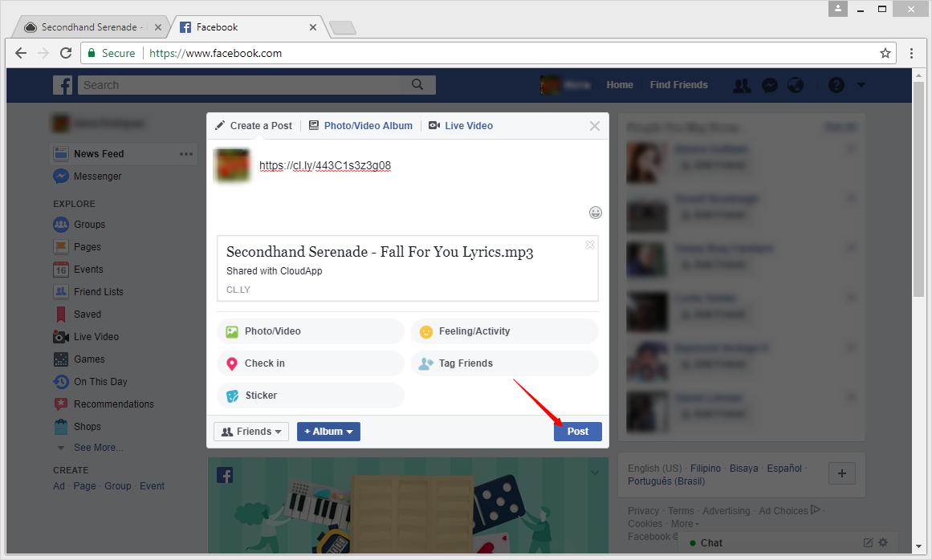Open Games in the sidebar
The width and height of the screenshot is (932, 560).
click(79, 359)
